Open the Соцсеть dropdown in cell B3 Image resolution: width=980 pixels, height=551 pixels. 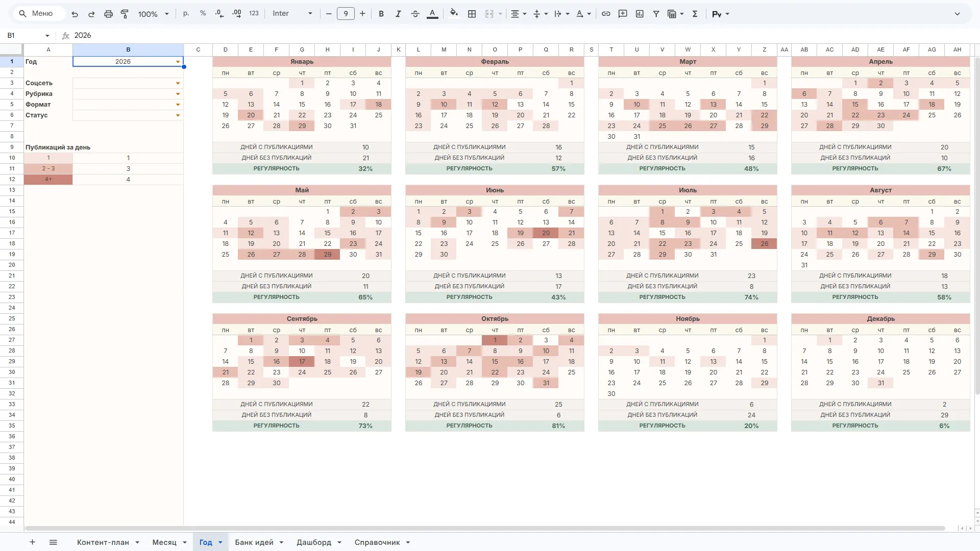click(x=178, y=83)
